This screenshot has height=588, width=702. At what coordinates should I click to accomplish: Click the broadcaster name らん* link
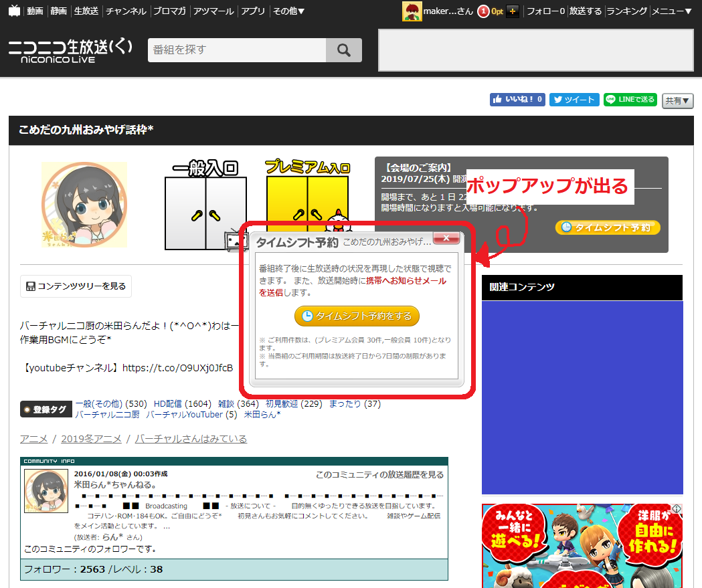point(112,537)
